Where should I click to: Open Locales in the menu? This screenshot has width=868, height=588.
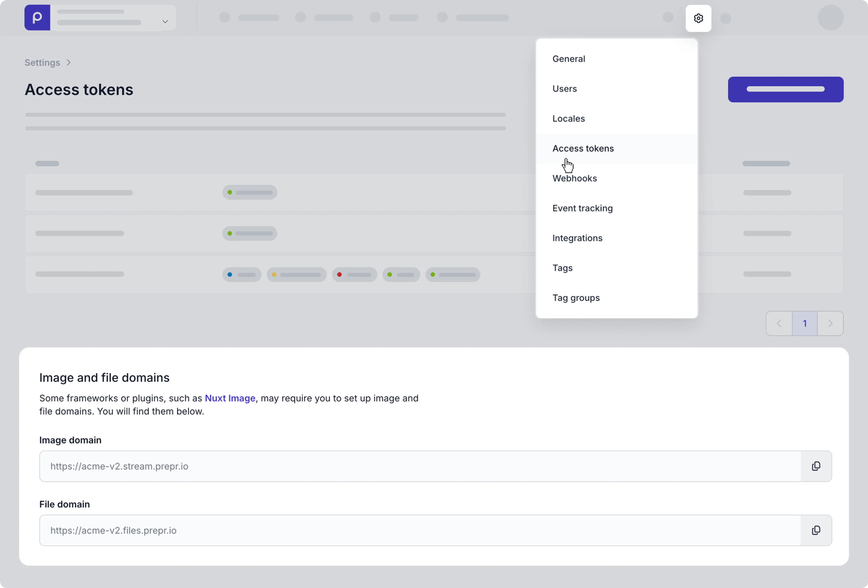coord(568,118)
